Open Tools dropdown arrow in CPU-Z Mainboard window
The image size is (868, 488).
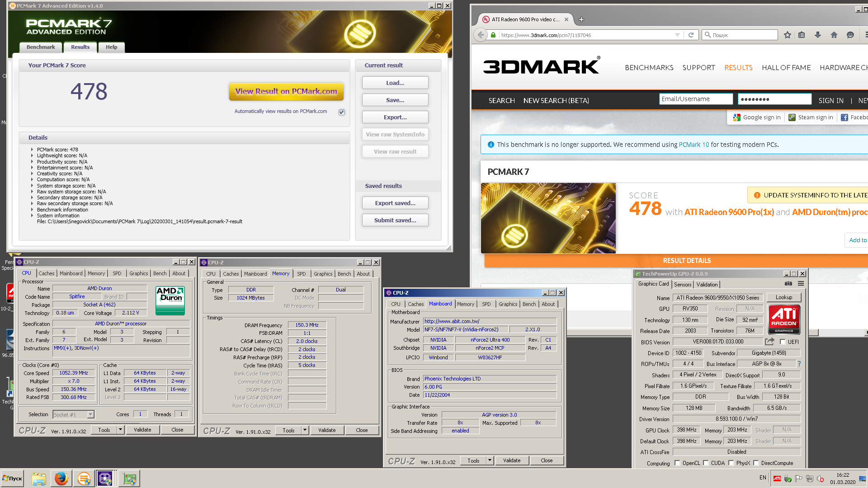tap(490, 460)
